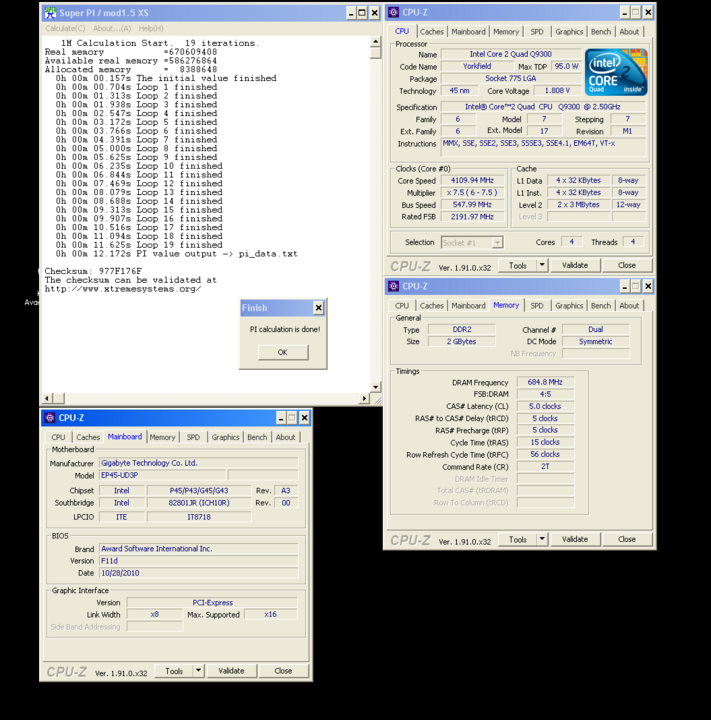This screenshot has width=711, height=720.
Task: Click Close button in Mainboard window
Action: [283, 671]
